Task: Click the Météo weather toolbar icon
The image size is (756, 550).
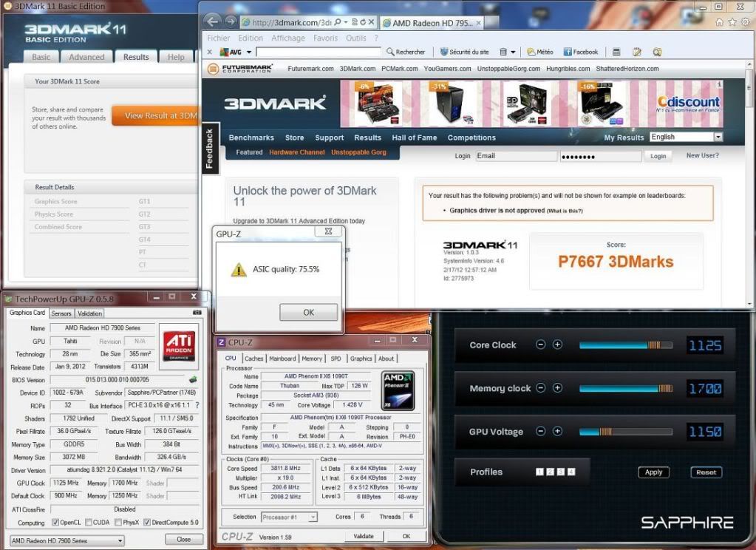Action: [539, 52]
